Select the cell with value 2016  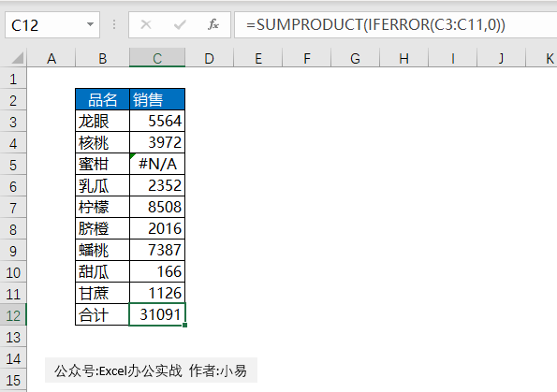click(157, 228)
